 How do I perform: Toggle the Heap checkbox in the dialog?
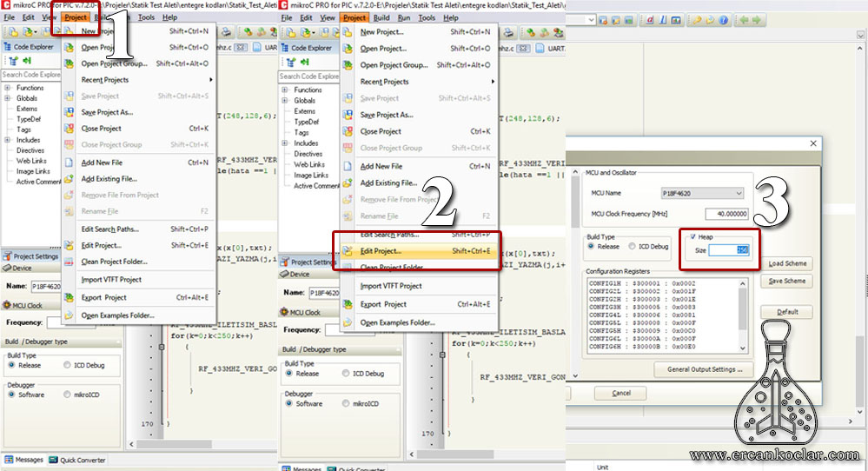pos(692,237)
